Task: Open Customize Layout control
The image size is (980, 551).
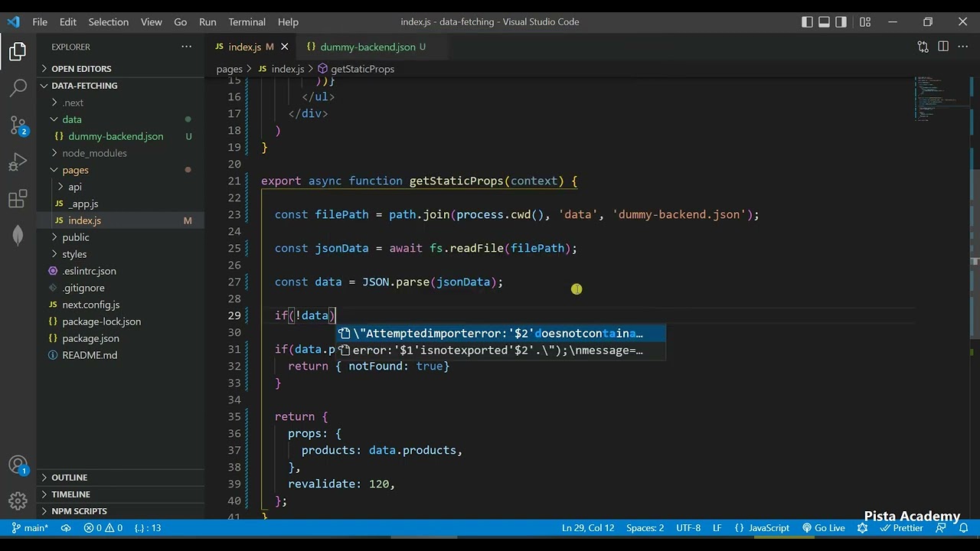Action: click(864, 22)
